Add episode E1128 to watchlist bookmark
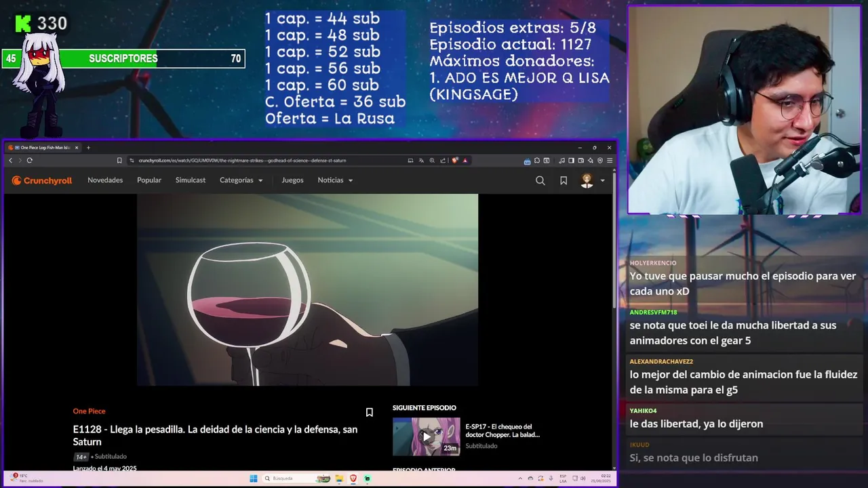The height and width of the screenshot is (488, 868). (x=370, y=412)
